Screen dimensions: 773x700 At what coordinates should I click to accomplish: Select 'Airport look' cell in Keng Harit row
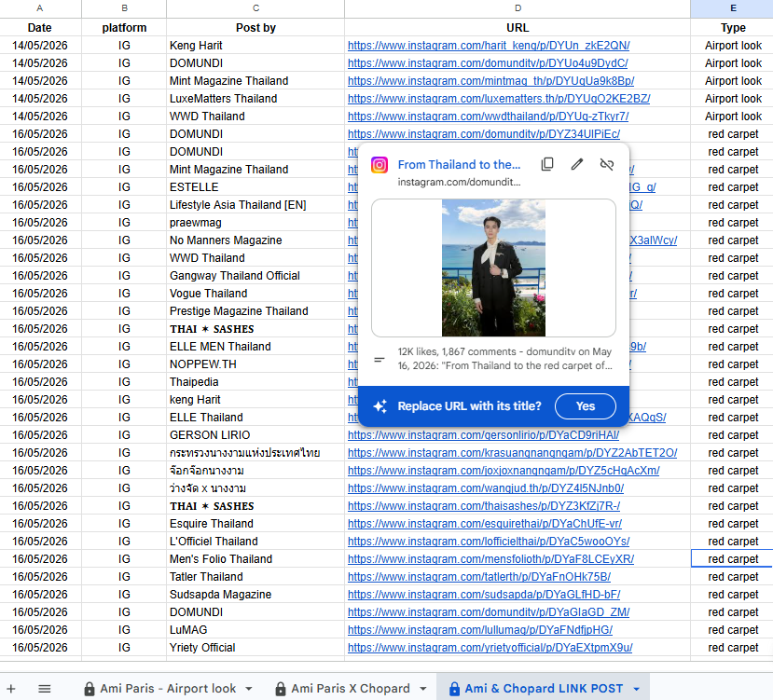pos(732,46)
